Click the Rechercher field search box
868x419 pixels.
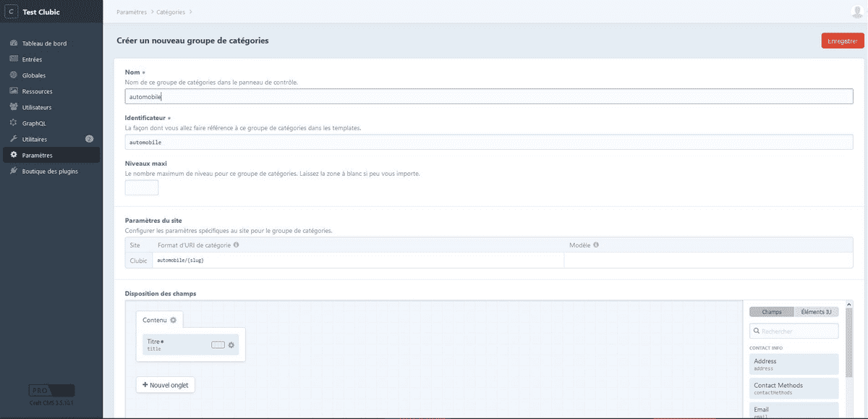(794, 331)
